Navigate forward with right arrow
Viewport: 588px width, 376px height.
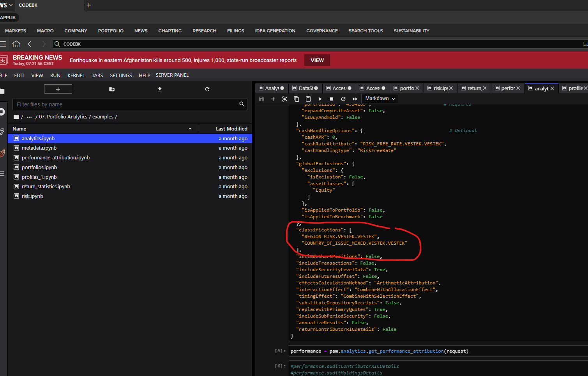click(x=44, y=44)
